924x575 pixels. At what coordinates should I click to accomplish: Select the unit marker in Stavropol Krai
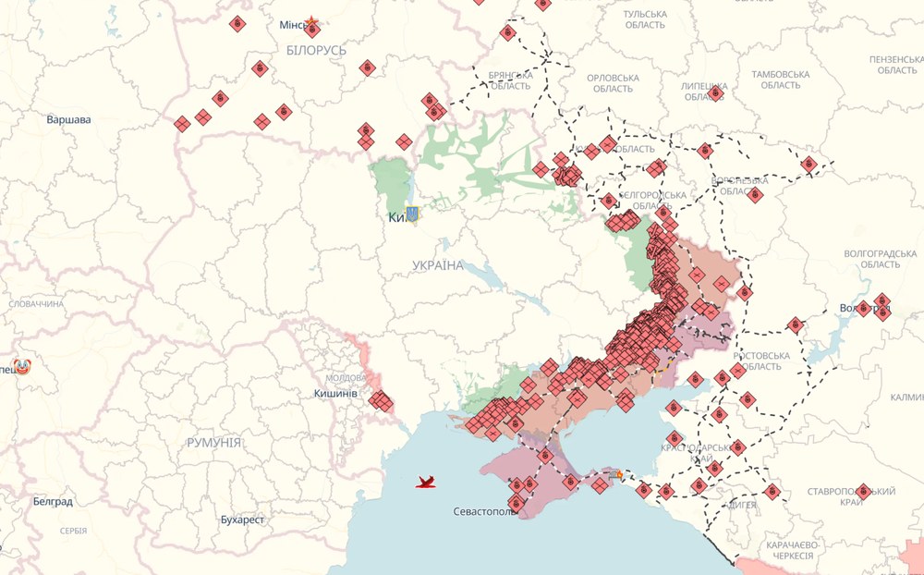point(862,491)
